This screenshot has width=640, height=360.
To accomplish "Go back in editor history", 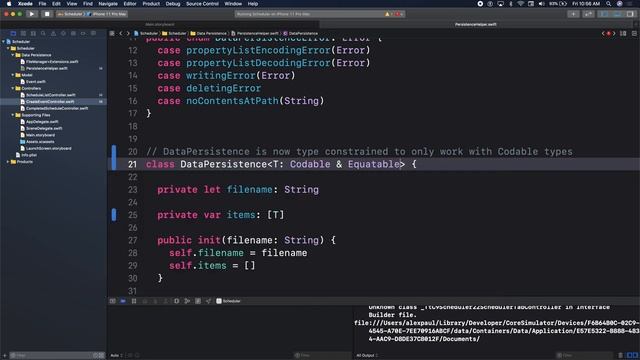I will click(x=121, y=33).
